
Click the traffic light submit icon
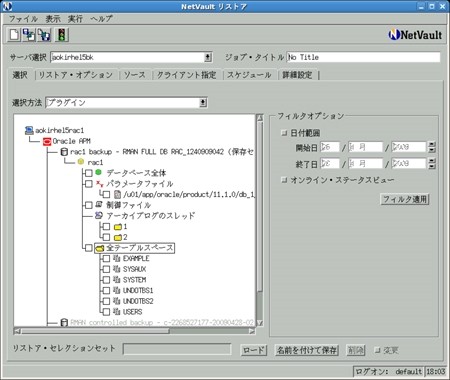pyautogui.click(x=62, y=35)
